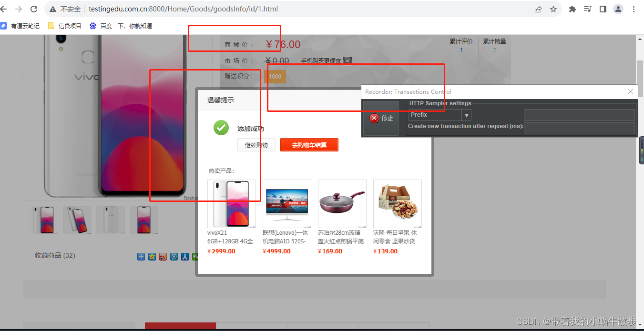Screen dimensions: 644x331
Task: Share to QQ Zone star icon
Action: [152, 257]
